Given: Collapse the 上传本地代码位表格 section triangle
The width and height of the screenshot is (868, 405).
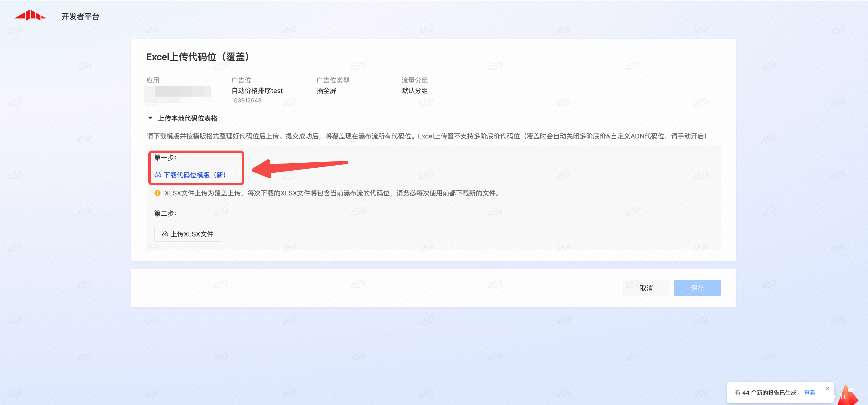Looking at the screenshot, I should [x=150, y=118].
